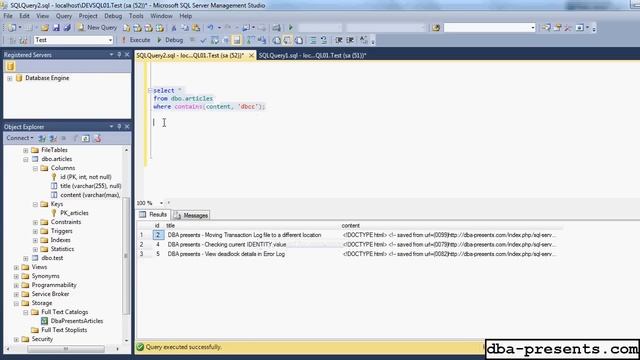Click 'DBA presents - Checking current IDENTITY value' cell

point(227,244)
